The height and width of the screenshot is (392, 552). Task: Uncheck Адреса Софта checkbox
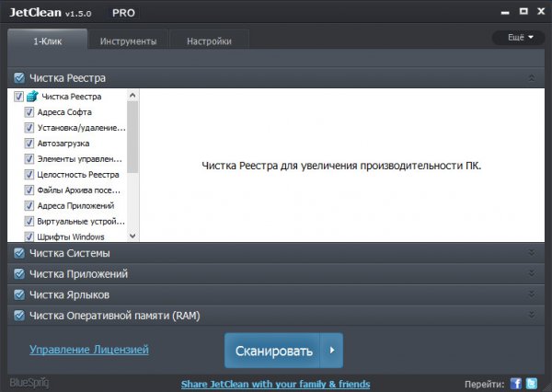(x=29, y=112)
